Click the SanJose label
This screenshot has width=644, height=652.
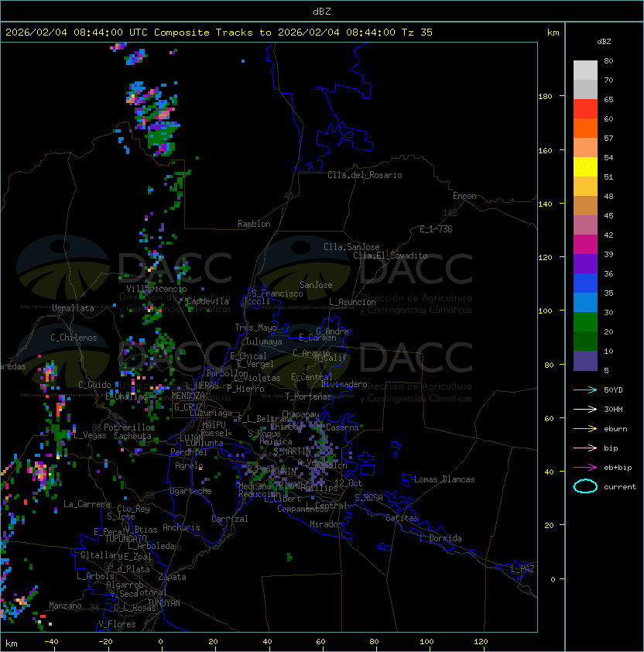coord(316,285)
